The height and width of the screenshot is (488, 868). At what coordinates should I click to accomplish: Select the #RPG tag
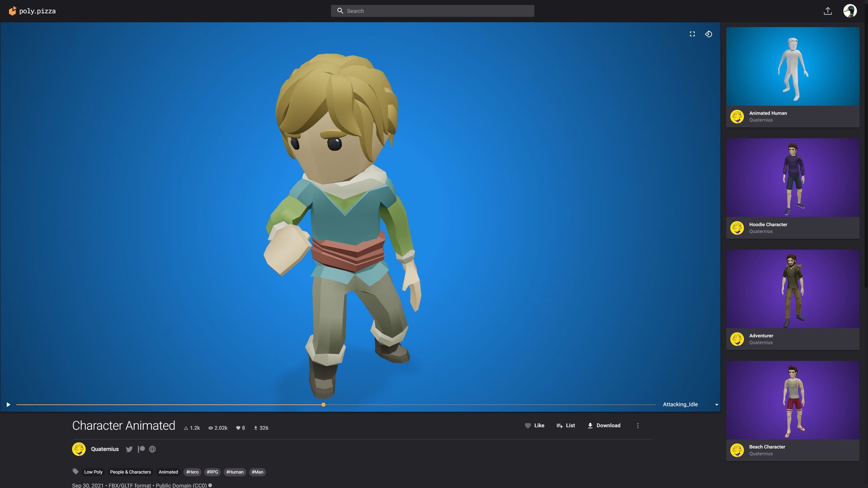212,472
